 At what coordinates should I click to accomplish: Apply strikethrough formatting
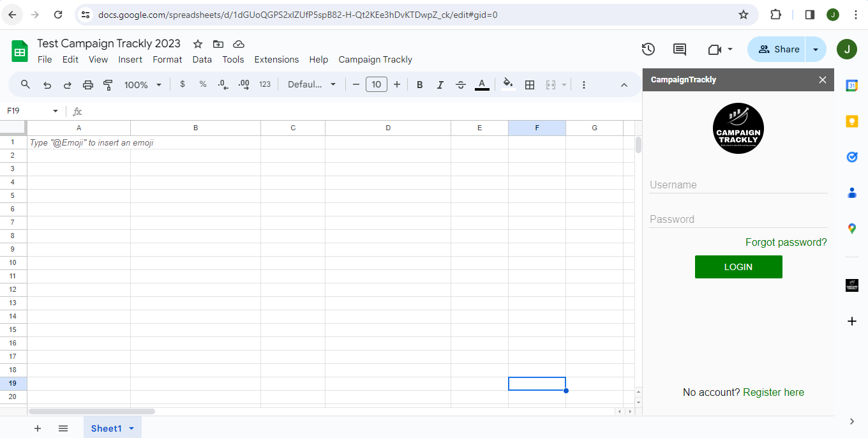(x=461, y=84)
